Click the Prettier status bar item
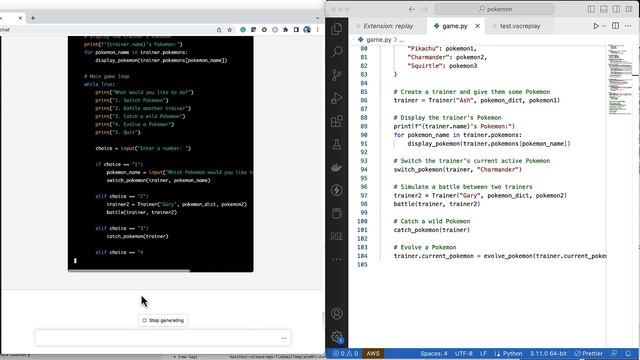640x360 pixels. coord(589,353)
